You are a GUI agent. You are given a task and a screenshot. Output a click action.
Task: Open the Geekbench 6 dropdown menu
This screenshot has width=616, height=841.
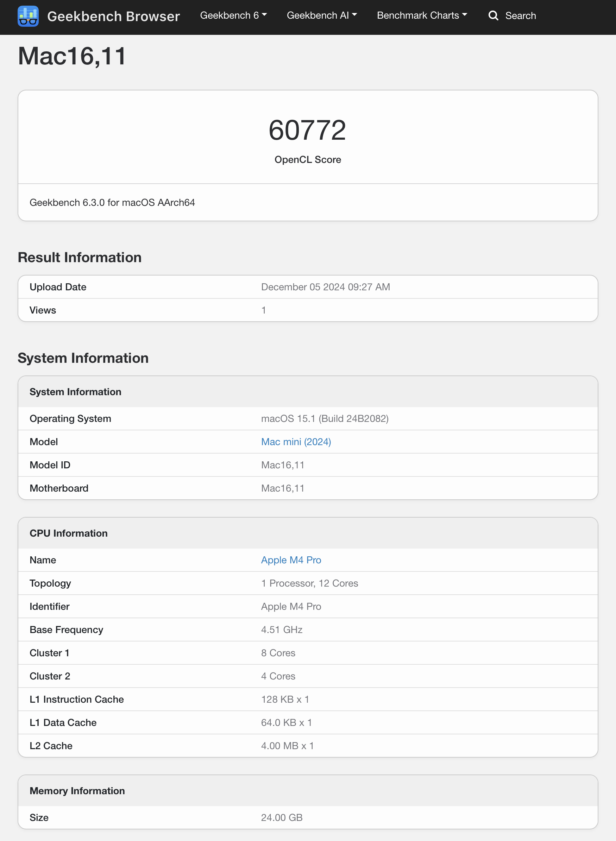click(x=233, y=15)
